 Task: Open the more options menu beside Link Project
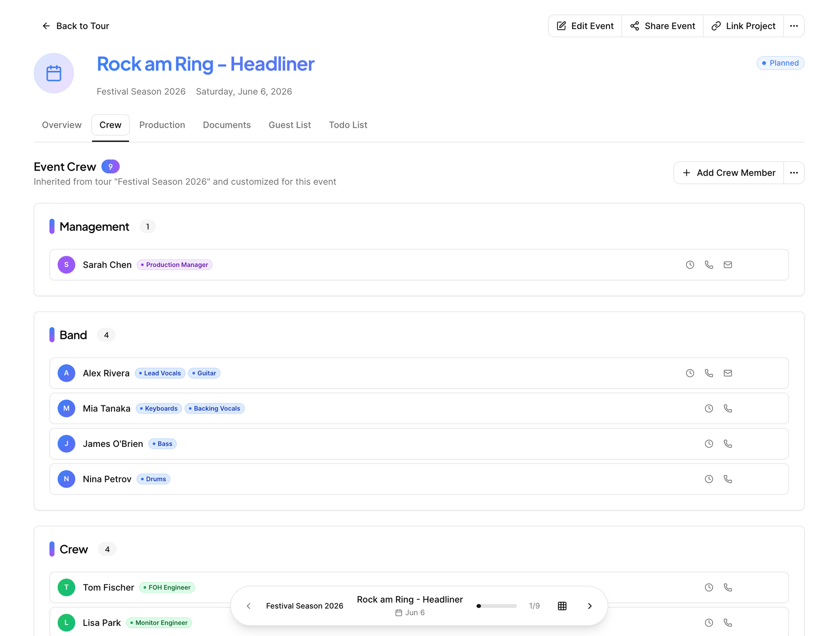(794, 26)
